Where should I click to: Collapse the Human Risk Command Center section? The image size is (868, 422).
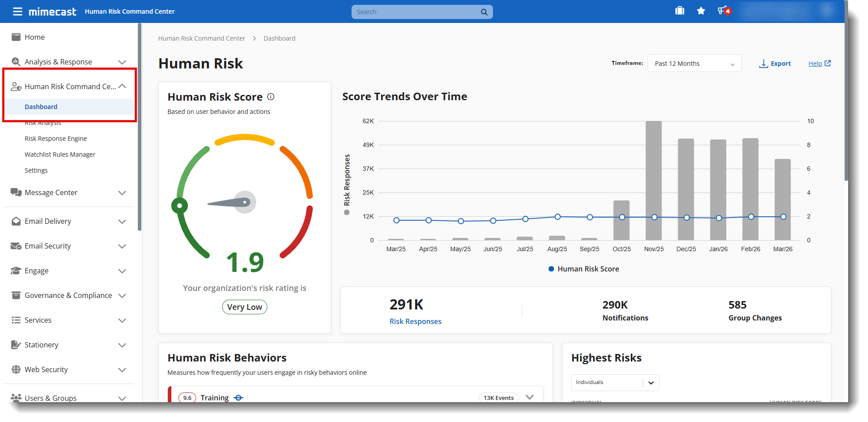[122, 87]
